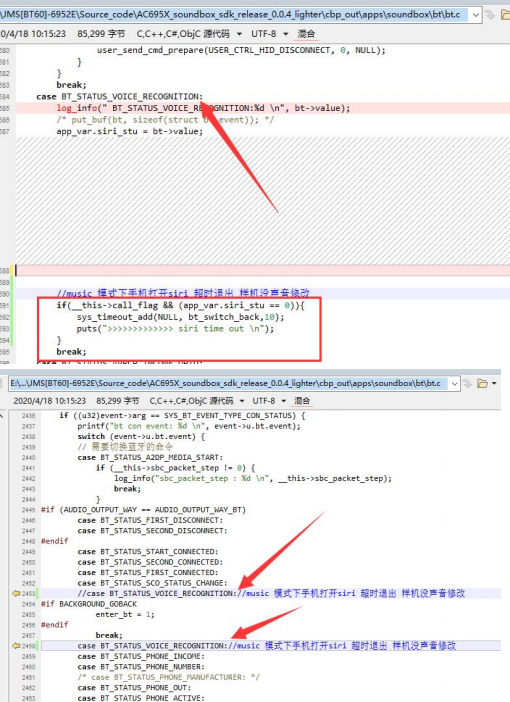Click line 'case BT_STATUS_SCO_STATUS_CHANGE:'
The height and width of the screenshot is (702, 510).
[152, 583]
